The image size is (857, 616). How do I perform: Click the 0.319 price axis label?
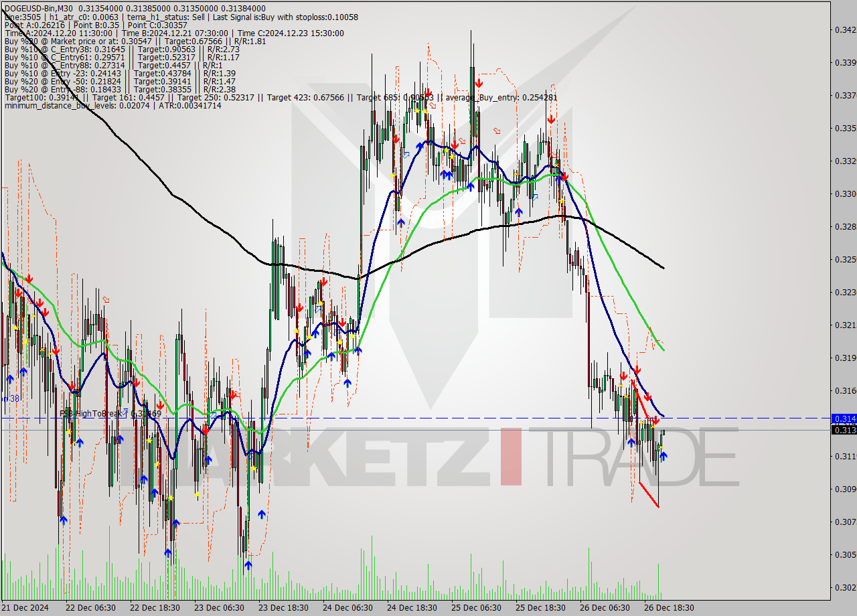(845, 358)
